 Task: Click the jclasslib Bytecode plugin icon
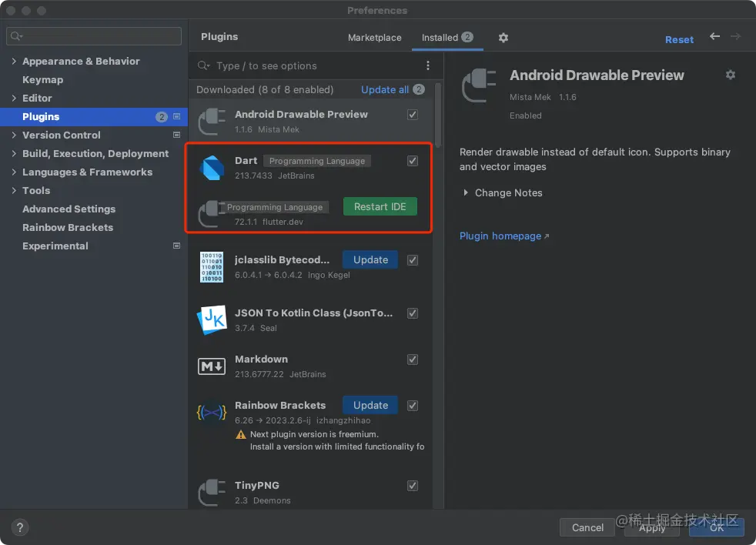212,267
